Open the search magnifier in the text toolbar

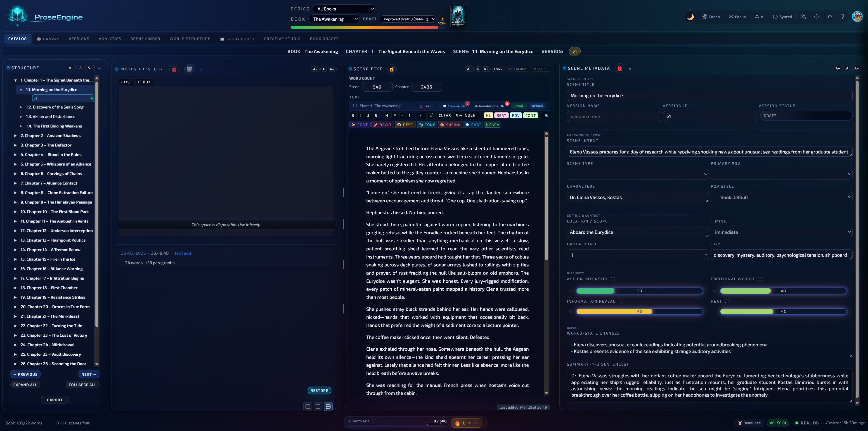coord(546,115)
